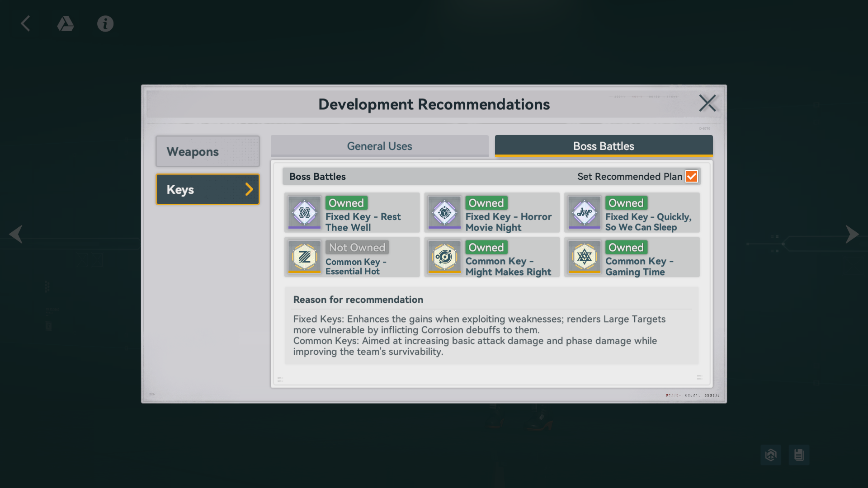Click the Owned label for Gaming Time
Viewport: 868px width, 488px height.
click(x=626, y=247)
